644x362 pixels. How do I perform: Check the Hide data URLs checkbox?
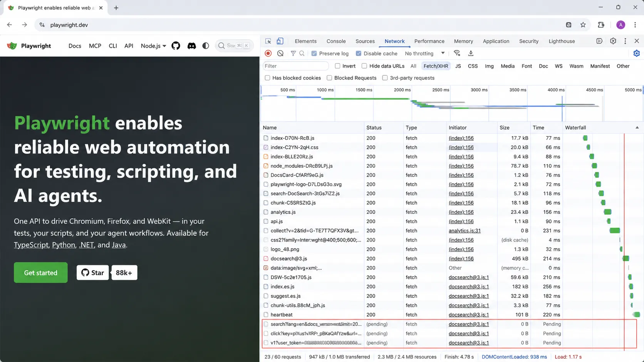[364, 66]
